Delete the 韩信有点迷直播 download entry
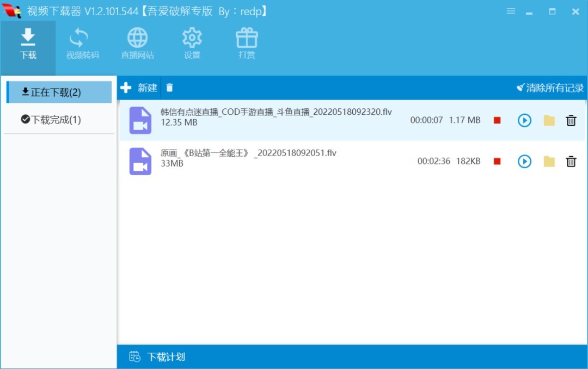This screenshot has width=588, height=369. pos(571,120)
